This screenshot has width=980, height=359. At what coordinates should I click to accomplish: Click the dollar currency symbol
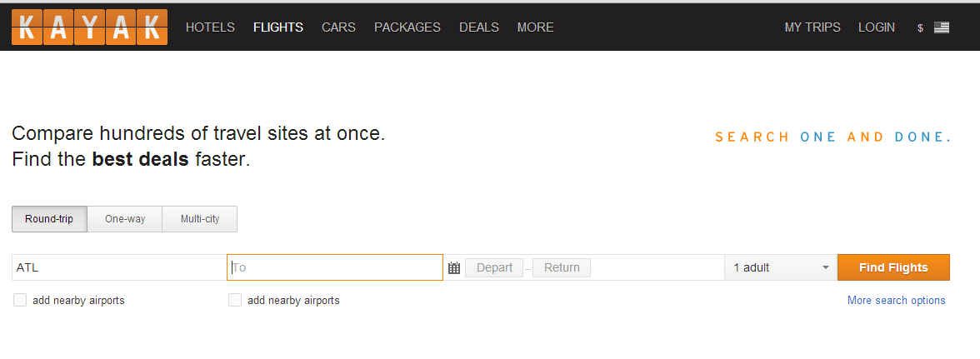pyautogui.click(x=920, y=28)
